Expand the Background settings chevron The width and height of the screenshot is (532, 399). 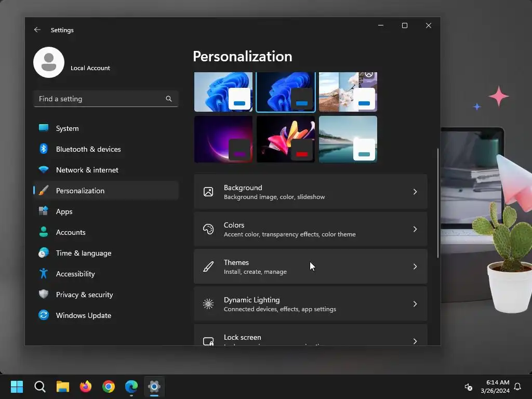[415, 192]
